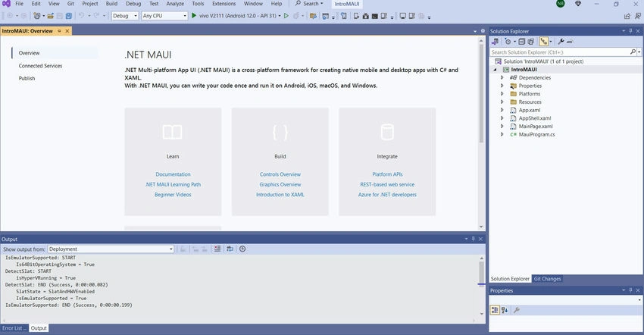This screenshot has width=644, height=335.
Task: Click the Search Solution Explorer field
Action: tap(561, 52)
